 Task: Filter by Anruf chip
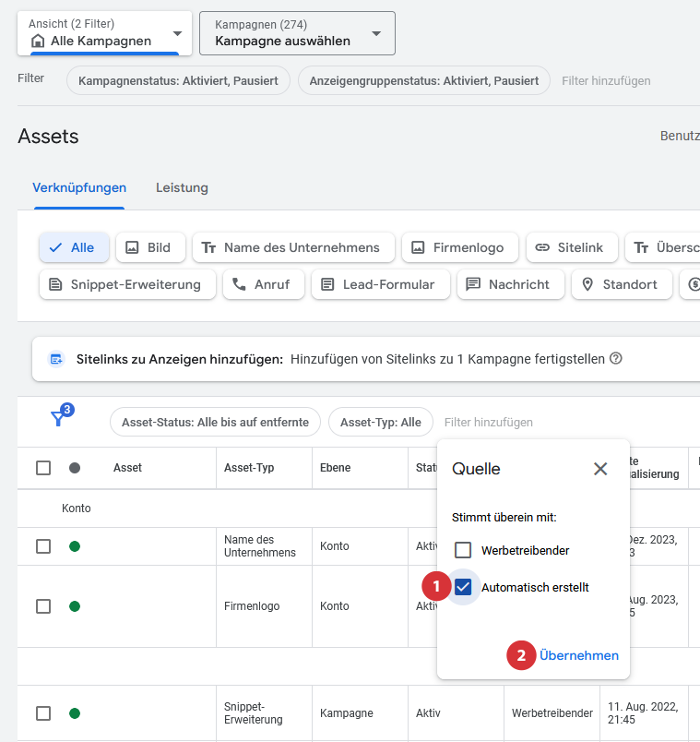tap(264, 284)
